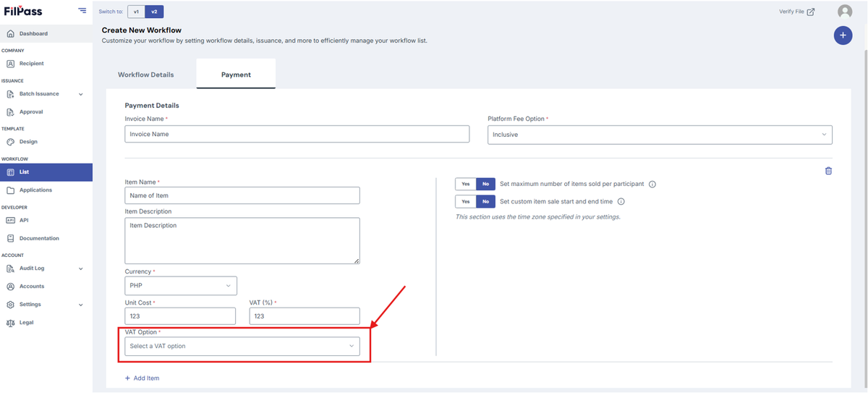The width and height of the screenshot is (868, 393).
Task: Click the Name of Item field
Action: click(242, 195)
